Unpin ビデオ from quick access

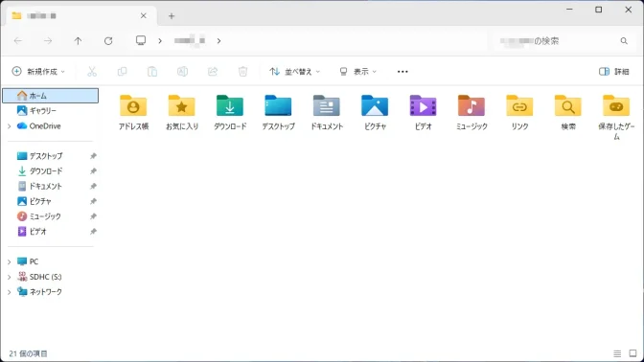coord(93,232)
